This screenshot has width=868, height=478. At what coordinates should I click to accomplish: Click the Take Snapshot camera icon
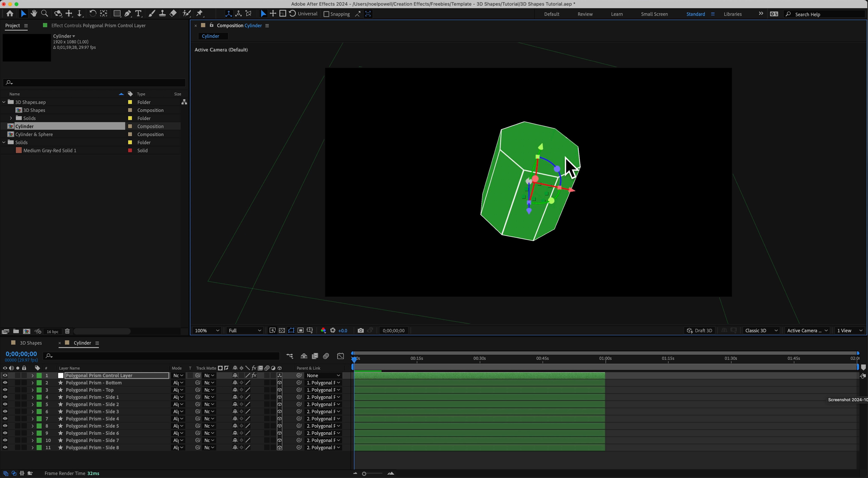click(360, 330)
